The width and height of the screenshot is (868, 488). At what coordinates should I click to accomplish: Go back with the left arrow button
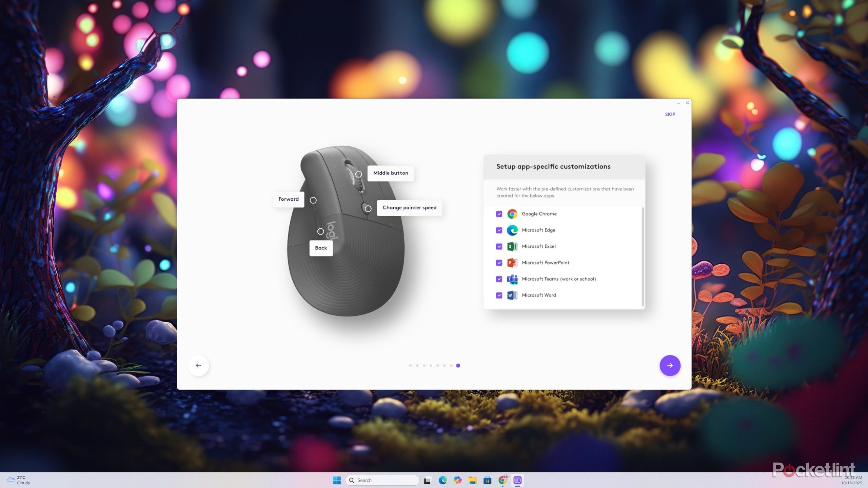click(x=198, y=365)
